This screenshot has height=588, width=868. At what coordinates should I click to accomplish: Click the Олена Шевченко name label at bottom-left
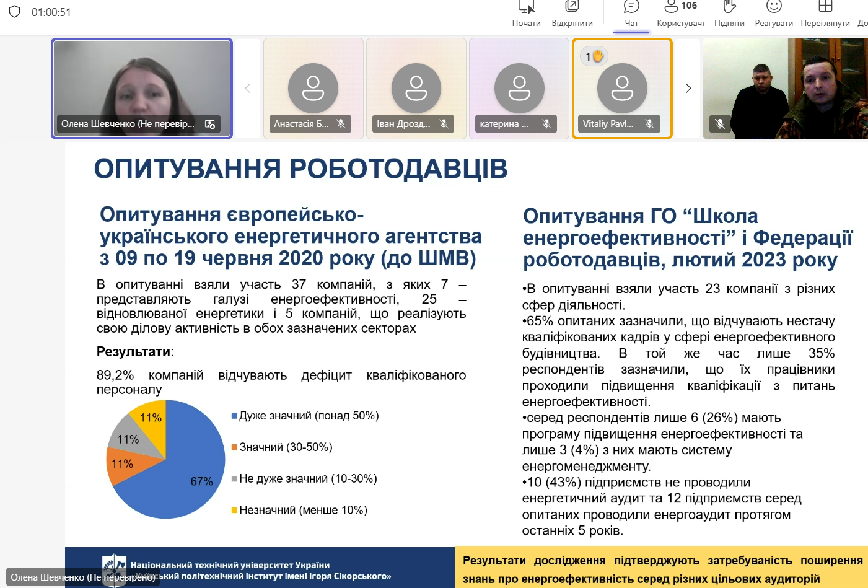click(82, 577)
